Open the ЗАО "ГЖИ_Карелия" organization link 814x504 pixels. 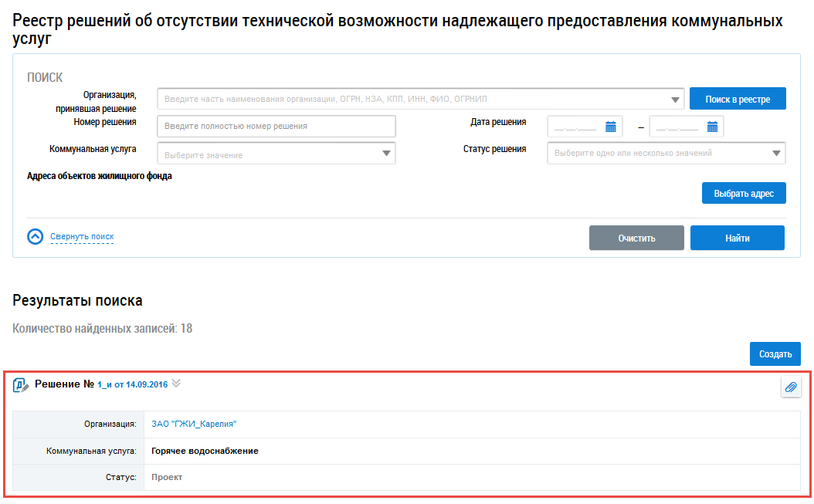coord(194,424)
